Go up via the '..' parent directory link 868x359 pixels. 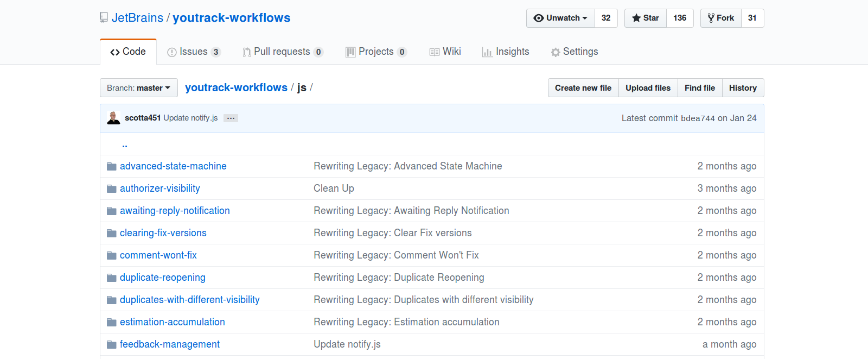tap(125, 144)
